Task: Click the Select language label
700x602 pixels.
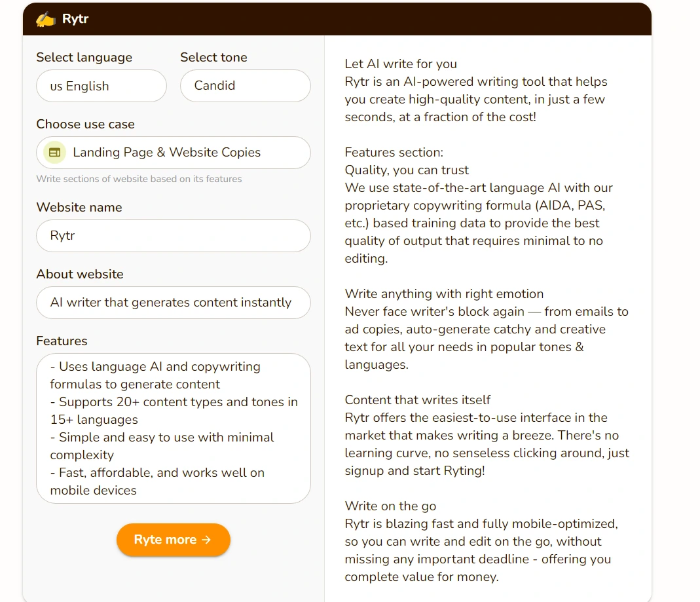Action: [x=84, y=58]
